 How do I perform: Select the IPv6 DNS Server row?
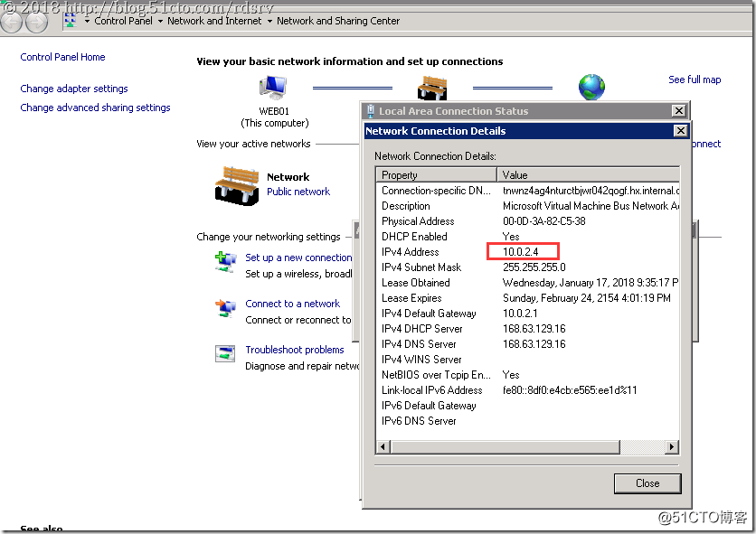coord(528,421)
